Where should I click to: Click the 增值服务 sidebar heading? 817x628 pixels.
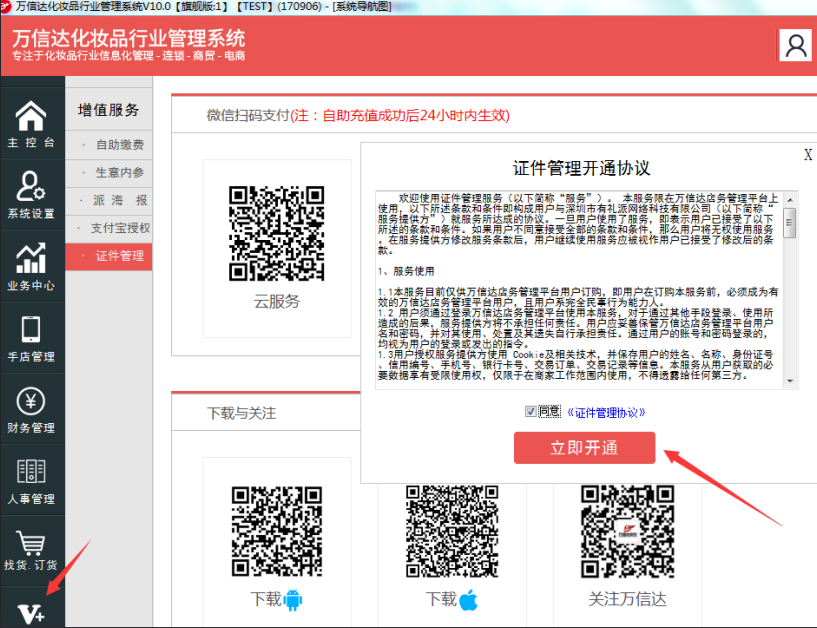108,110
